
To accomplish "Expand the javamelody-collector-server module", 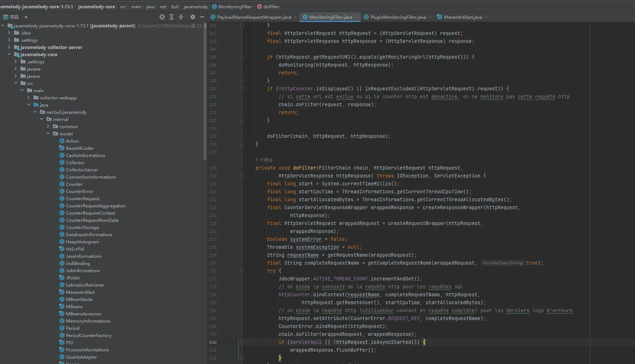I will tap(9, 47).
